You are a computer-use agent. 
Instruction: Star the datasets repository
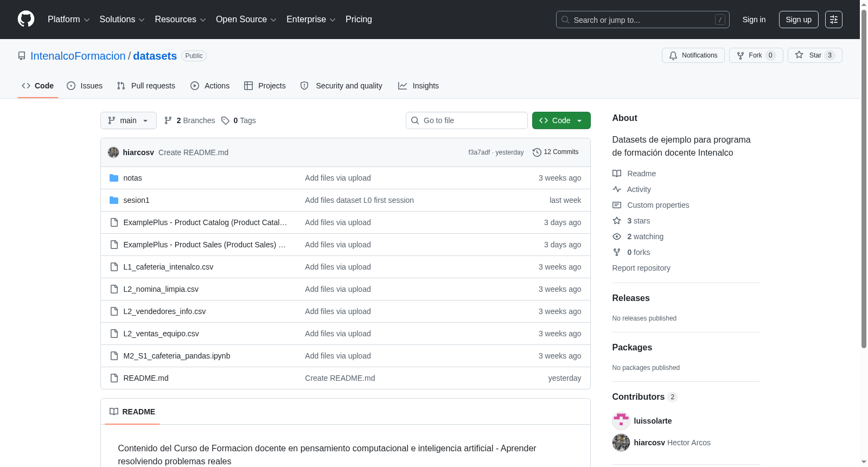[x=815, y=55]
